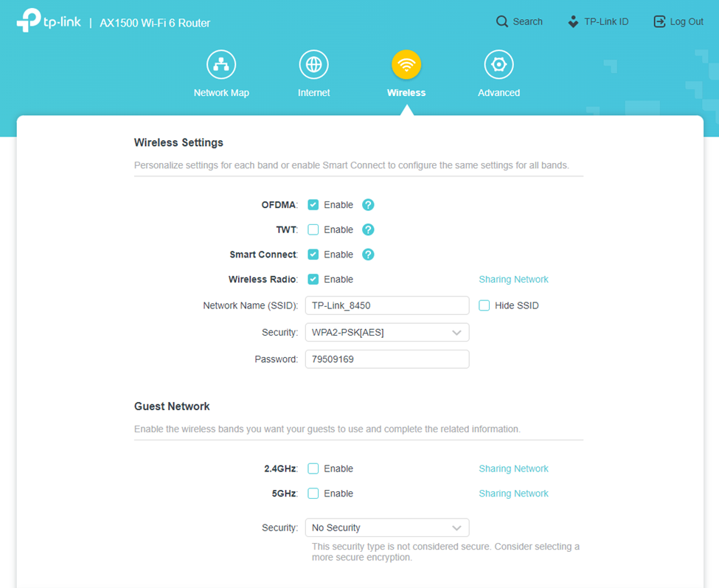Open the guest network No Security dropdown
This screenshot has height=588, width=719.
pyautogui.click(x=387, y=528)
